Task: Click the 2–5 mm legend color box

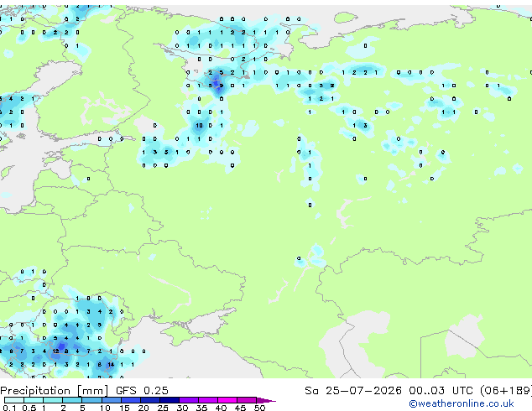Action: (x=72, y=400)
